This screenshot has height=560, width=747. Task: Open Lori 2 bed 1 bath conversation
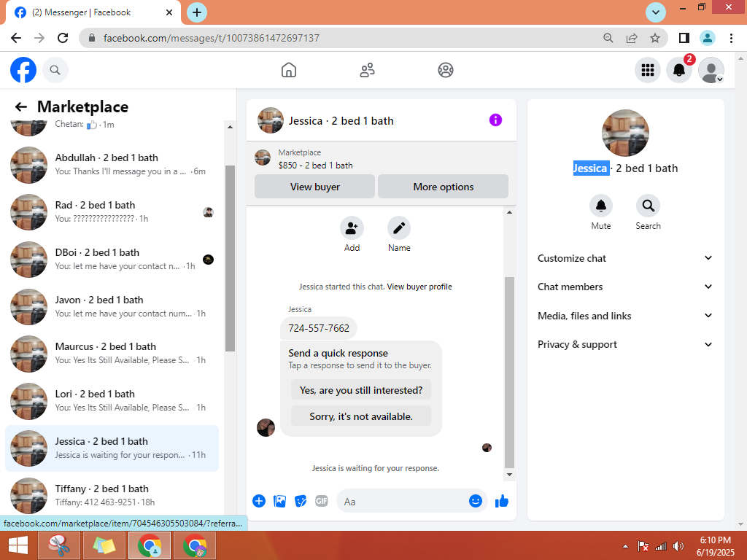click(112, 401)
